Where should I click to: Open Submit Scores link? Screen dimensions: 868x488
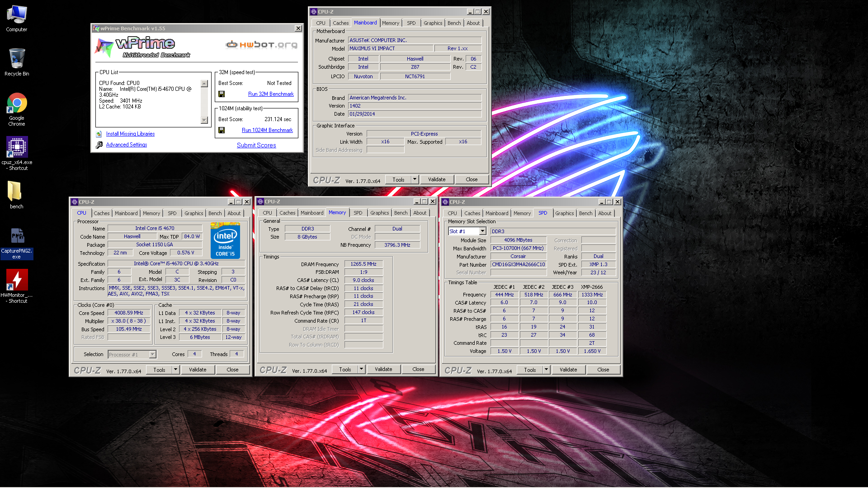click(x=256, y=145)
